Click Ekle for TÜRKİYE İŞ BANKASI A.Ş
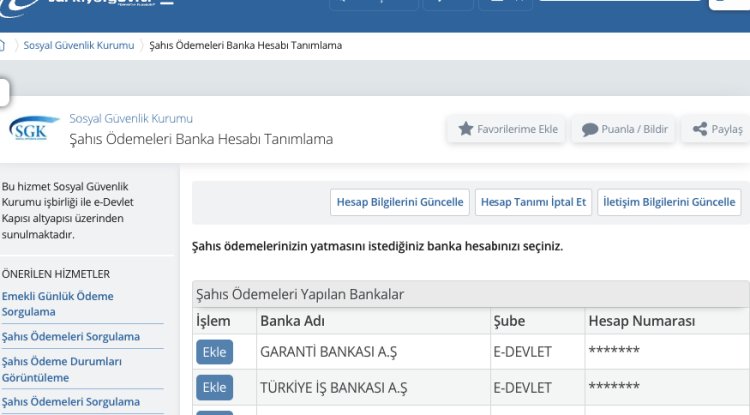The width and height of the screenshot is (750, 415). point(214,387)
